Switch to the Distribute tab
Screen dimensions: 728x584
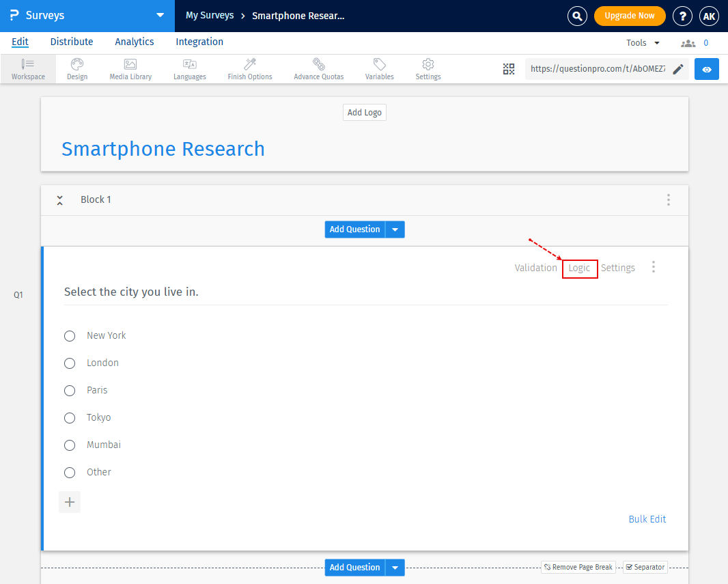click(x=72, y=42)
